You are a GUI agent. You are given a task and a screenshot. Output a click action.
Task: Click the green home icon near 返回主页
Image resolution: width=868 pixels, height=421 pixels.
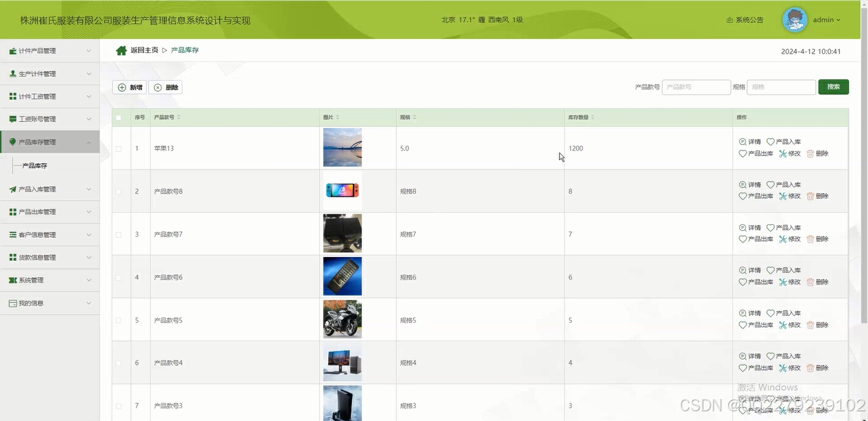click(121, 49)
